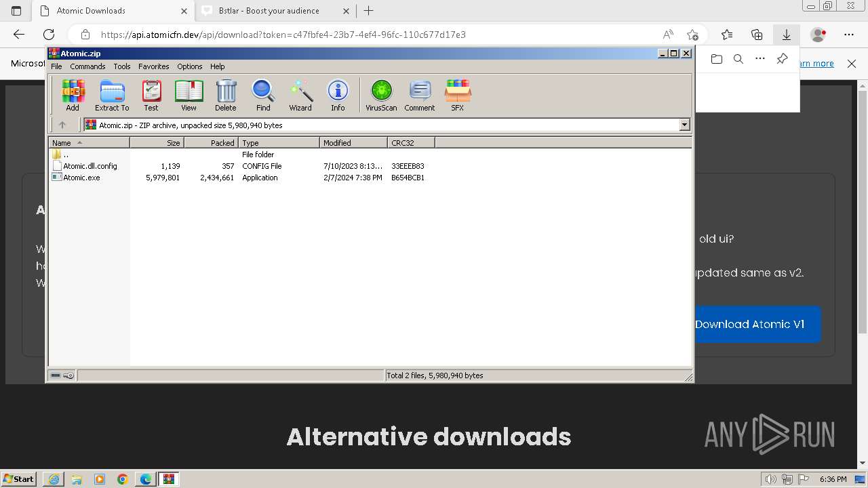Open downloads folder icon in downloads panel
The width and height of the screenshot is (868, 488).
point(717,59)
